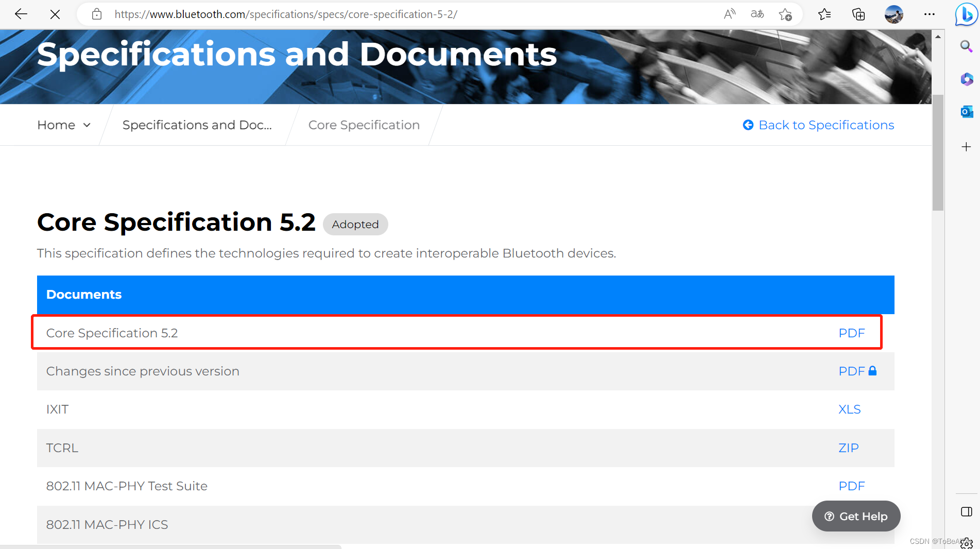
Task: Click the Specifications and Documents banner title
Action: [297, 55]
